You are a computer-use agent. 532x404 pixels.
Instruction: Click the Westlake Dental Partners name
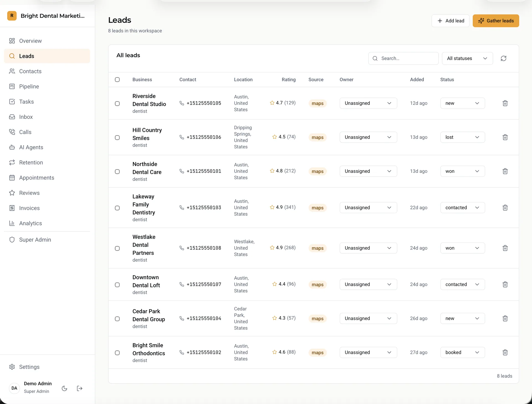click(144, 245)
